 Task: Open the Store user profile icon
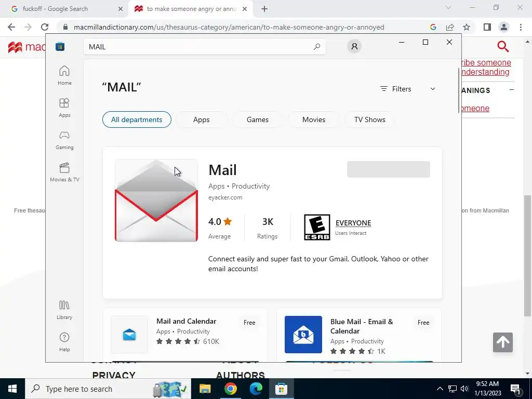tap(354, 46)
